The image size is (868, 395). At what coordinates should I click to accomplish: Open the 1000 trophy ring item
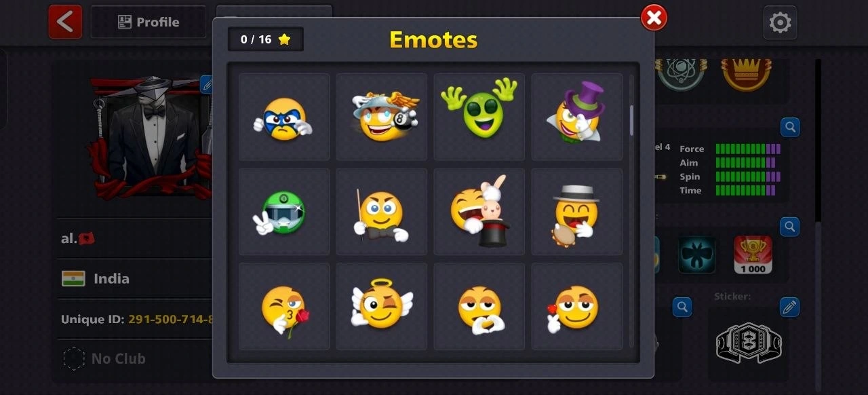(753, 255)
